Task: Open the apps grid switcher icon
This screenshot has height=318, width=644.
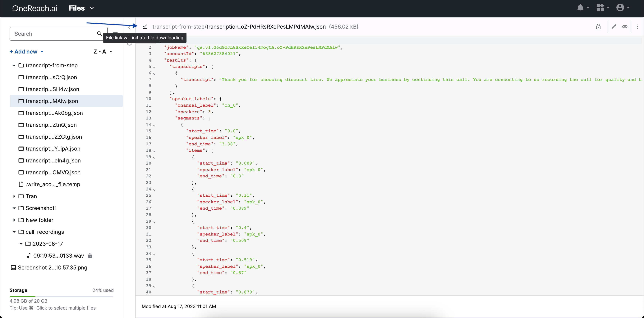Action: coord(600,8)
